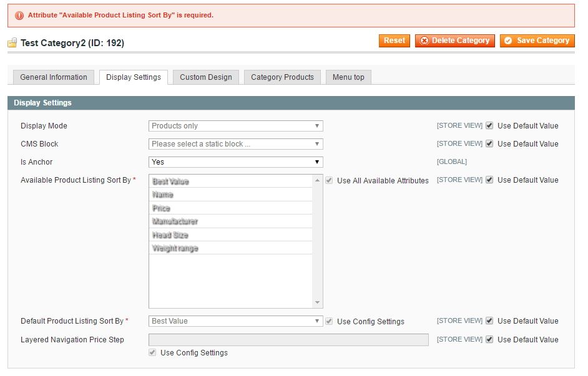Viewport: 588px width, 376px height.
Task: Click the category folder icon beside the title
Action: [x=12, y=43]
